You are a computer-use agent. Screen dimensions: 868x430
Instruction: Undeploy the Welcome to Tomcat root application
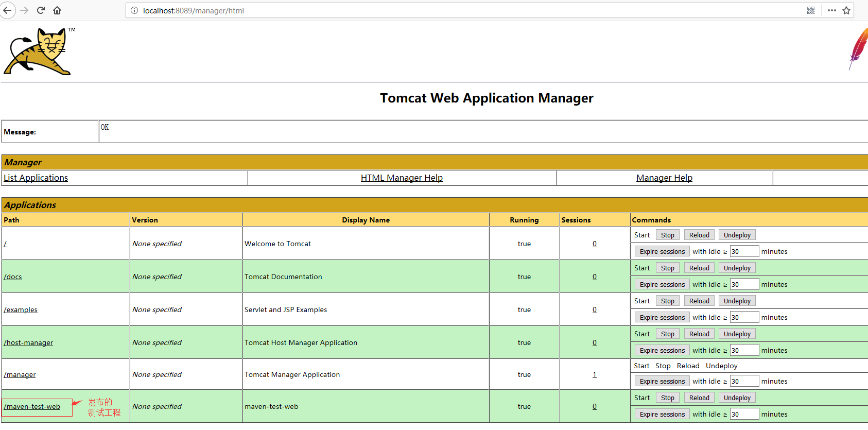click(x=737, y=235)
